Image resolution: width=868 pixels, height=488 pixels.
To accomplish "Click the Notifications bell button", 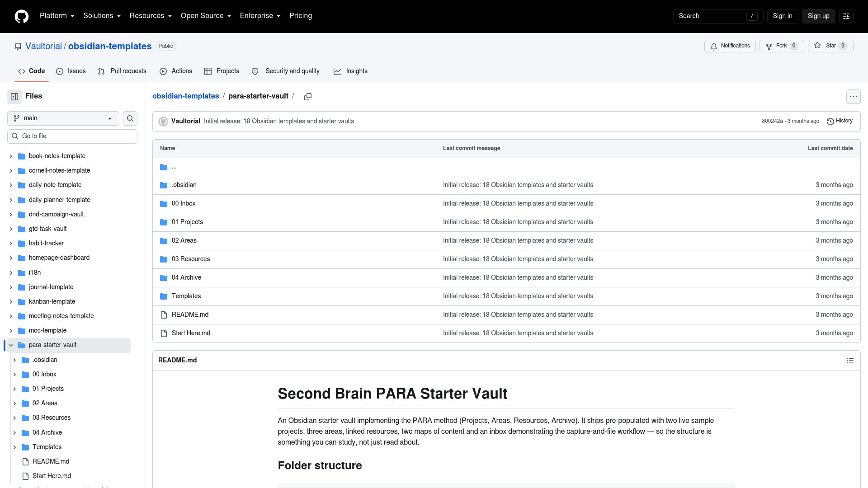I will click(x=730, y=46).
